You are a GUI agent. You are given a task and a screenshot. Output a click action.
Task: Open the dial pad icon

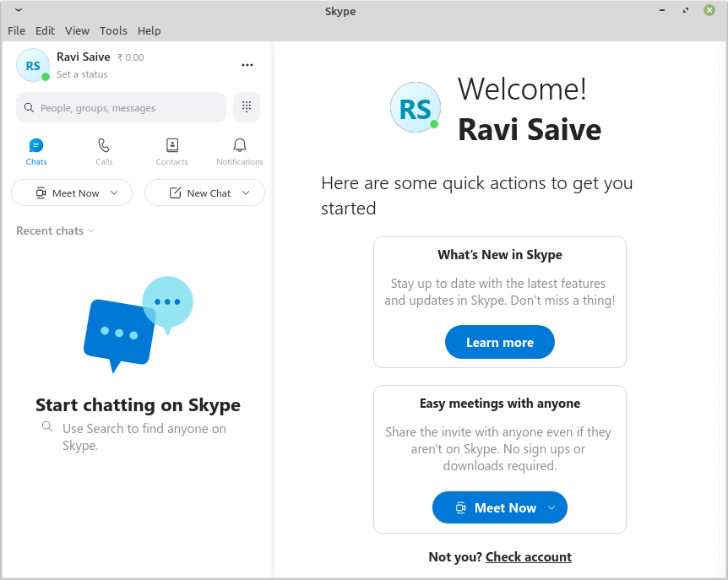(x=247, y=107)
